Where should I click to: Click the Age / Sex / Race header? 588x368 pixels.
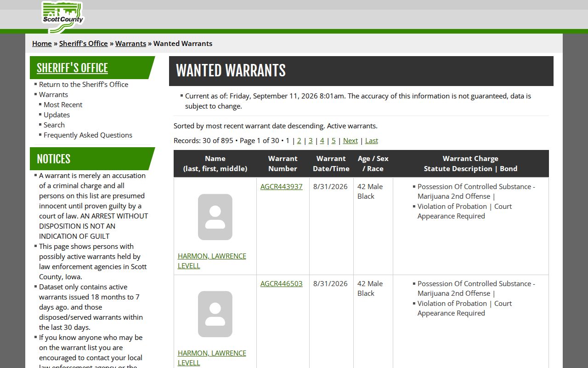373,163
